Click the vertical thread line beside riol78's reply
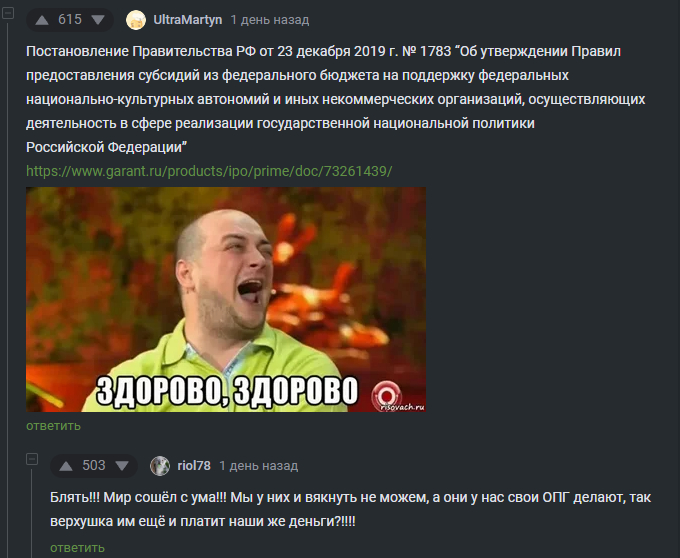 [32, 512]
